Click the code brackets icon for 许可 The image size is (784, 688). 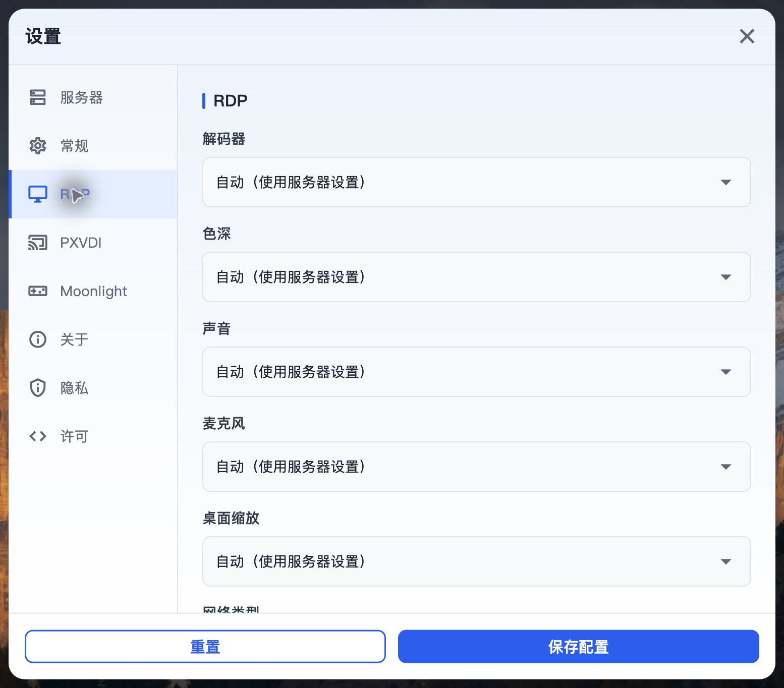38,436
